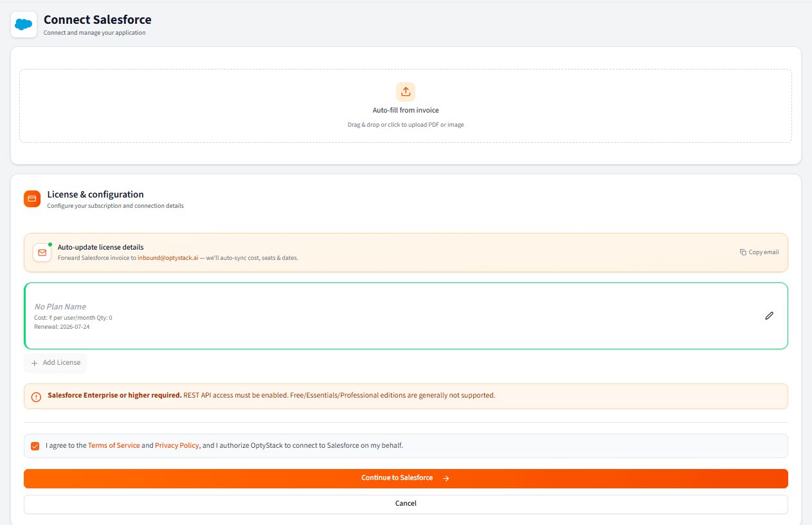The width and height of the screenshot is (812, 525).
Task: Click the 'Auto-update license details' title
Action: 101,247
